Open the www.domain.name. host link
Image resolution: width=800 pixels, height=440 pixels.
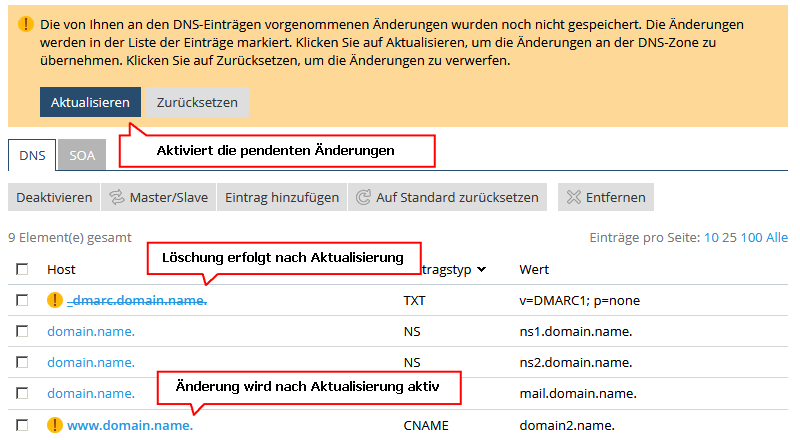coord(129,424)
